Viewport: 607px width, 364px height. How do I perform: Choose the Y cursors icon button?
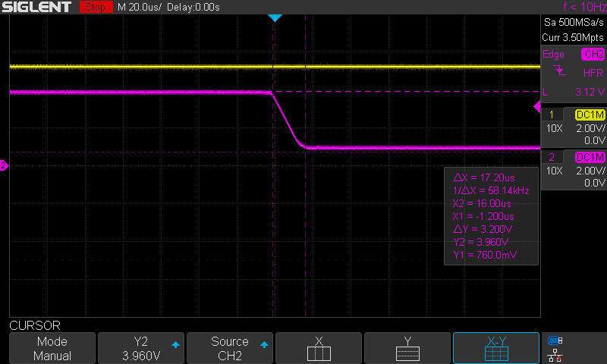pyautogui.click(x=407, y=348)
